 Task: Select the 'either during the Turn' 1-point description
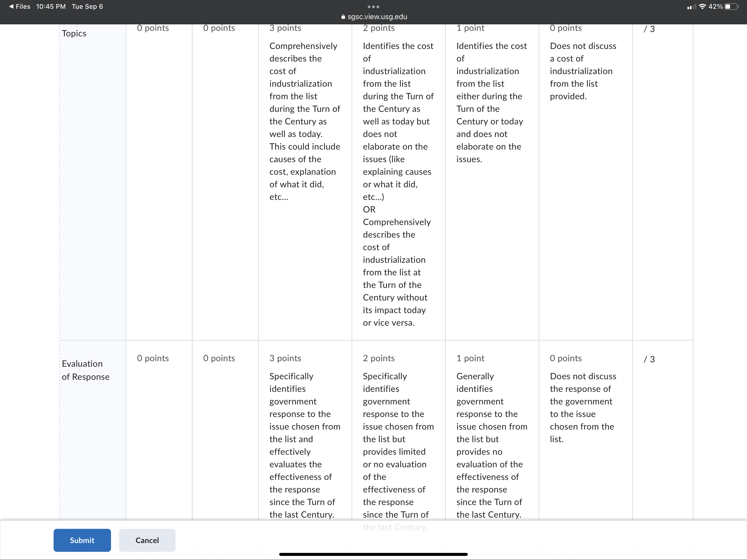pyautogui.click(x=492, y=102)
